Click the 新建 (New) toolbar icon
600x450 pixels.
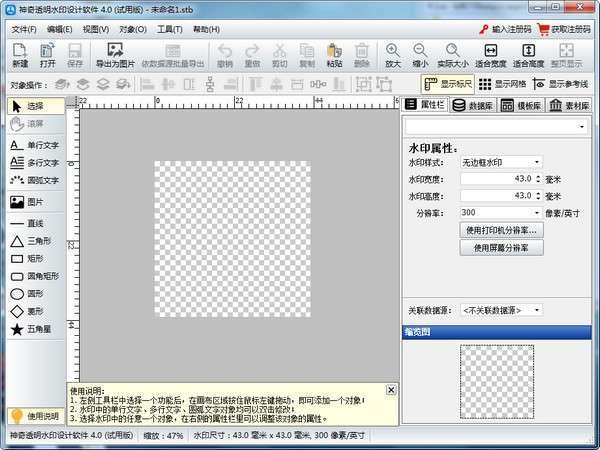[20, 55]
